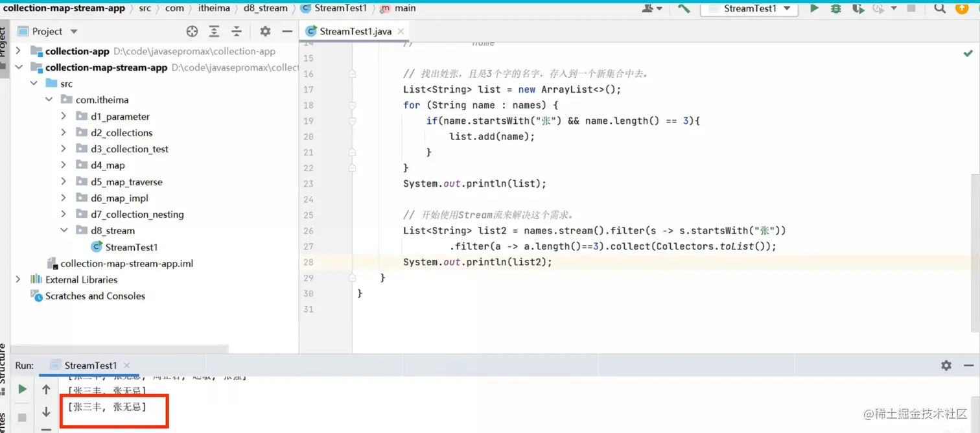Collapse the src folder
This screenshot has width=980, height=433.
point(34,84)
